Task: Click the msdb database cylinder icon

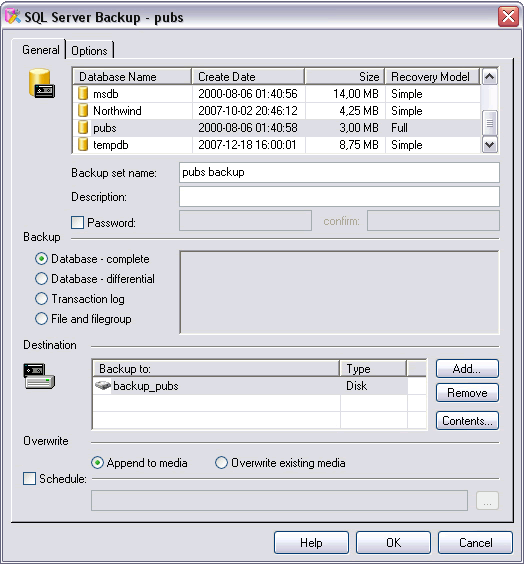Action: click(x=83, y=94)
